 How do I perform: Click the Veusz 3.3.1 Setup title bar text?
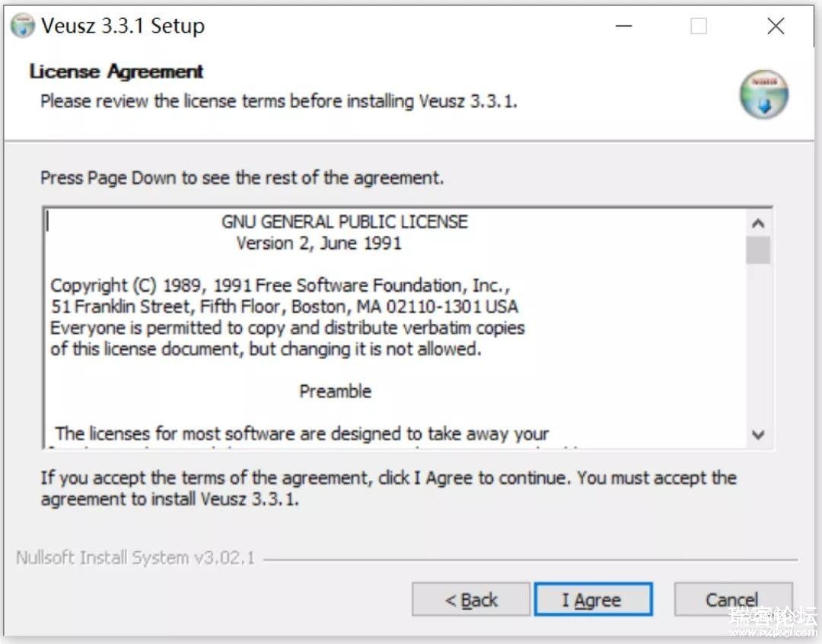[x=123, y=26]
